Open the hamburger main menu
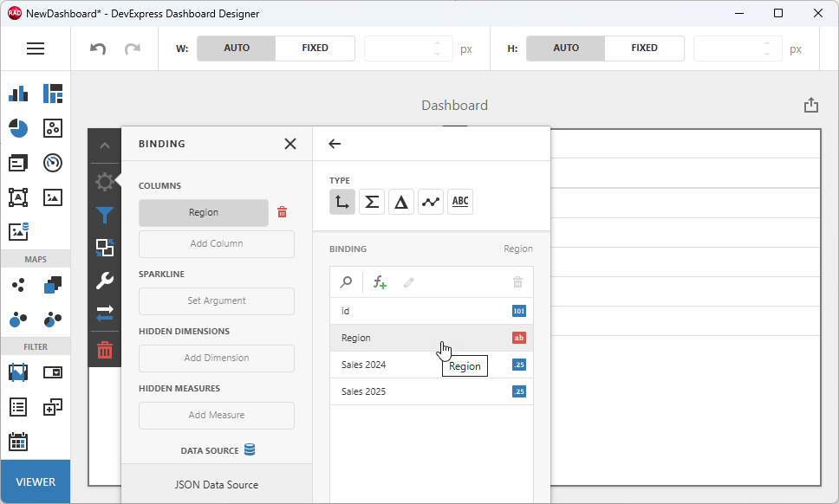Image resolution: width=839 pixels, height=504 pixels. tap(36, 48)
